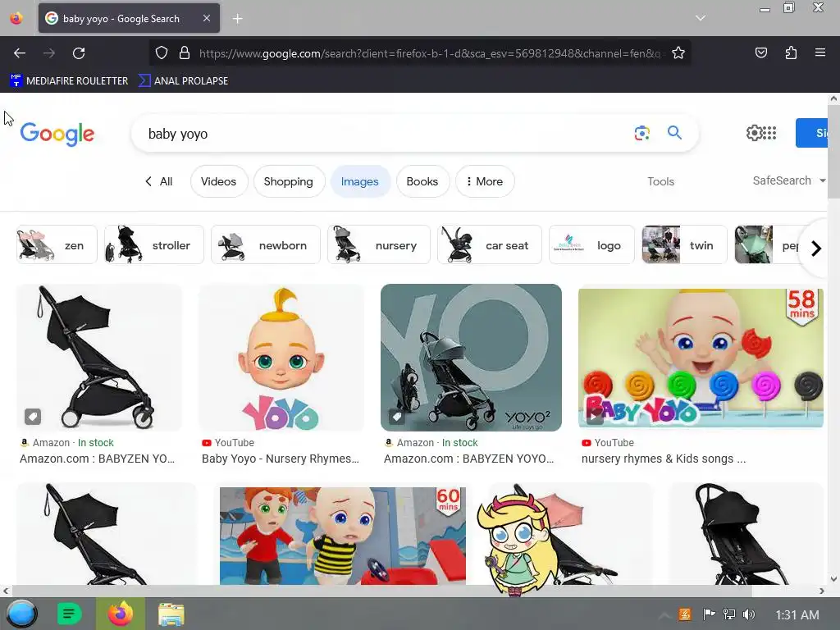840x630 pixels.
Task: Open 60 mins cartoon kids thumbnail
Action: click(343, 536)
